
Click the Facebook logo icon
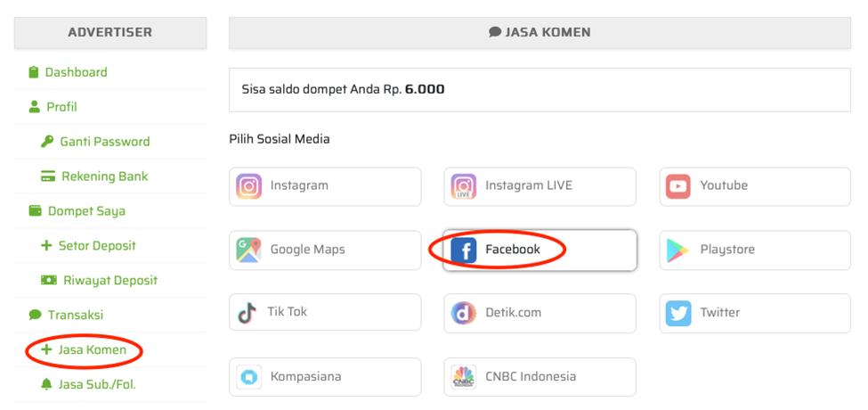(x=463, y=250)
